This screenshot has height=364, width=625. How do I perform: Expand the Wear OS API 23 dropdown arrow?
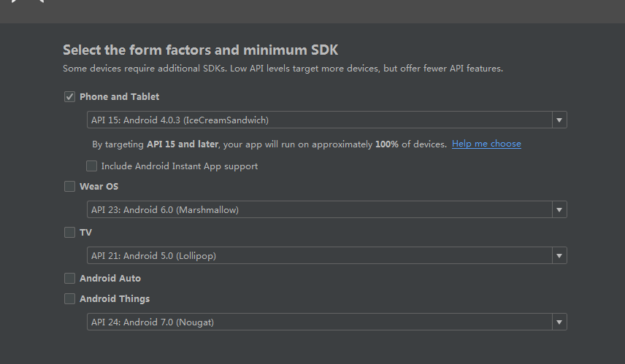559,210
